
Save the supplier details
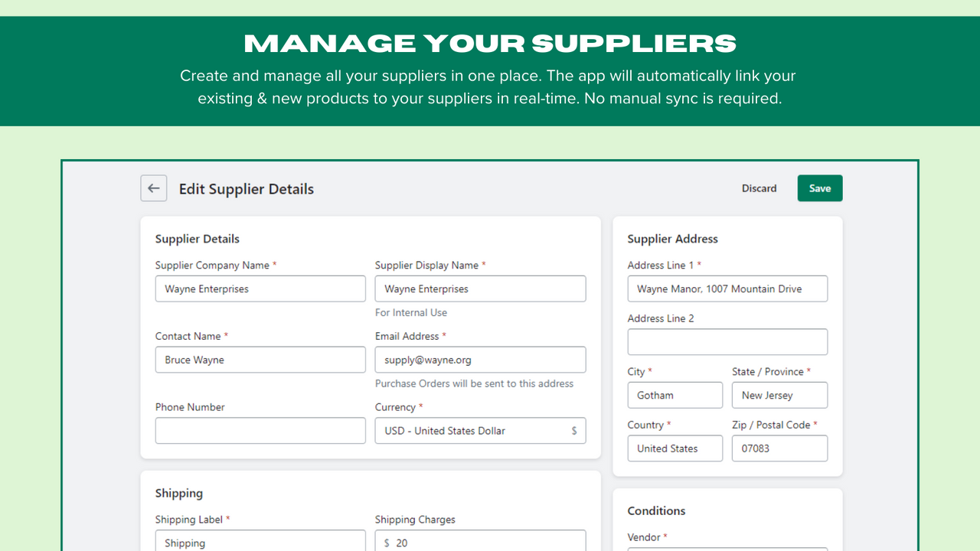click(819, 188)
